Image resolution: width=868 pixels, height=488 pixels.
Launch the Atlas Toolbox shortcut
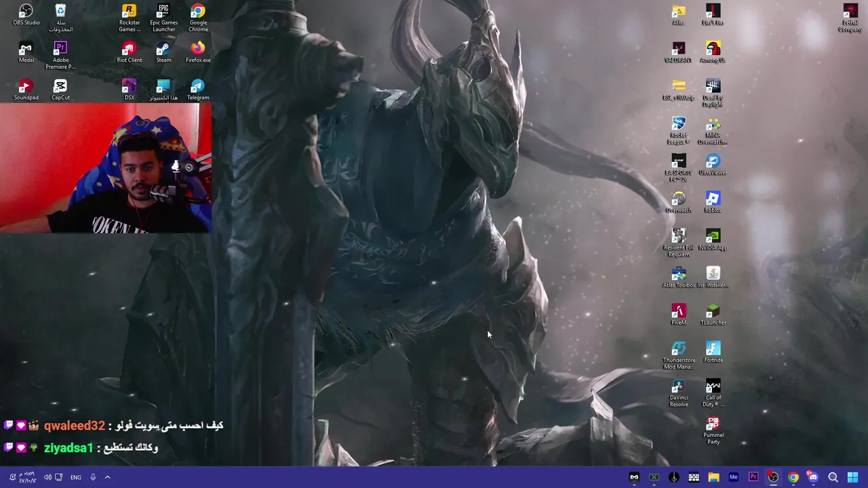678,277
